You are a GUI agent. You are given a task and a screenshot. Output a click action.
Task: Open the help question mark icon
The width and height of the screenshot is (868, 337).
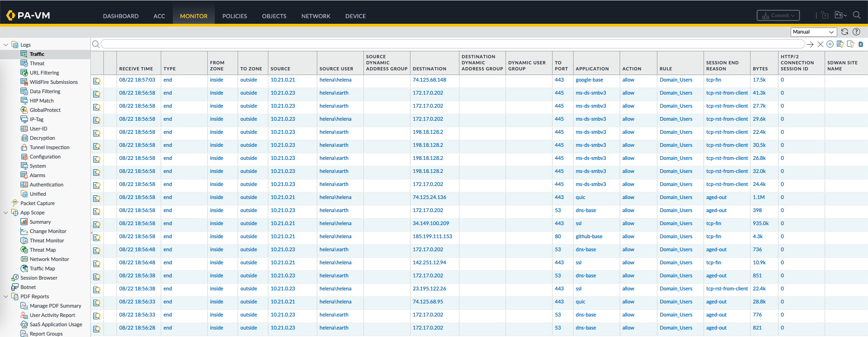[x=856, y=32]
